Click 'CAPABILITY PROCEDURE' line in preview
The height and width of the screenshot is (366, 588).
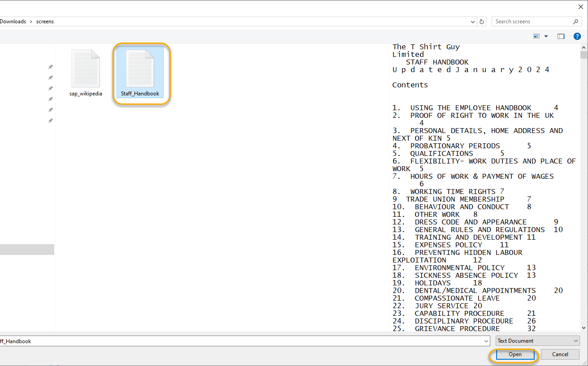tap(464, 314)
